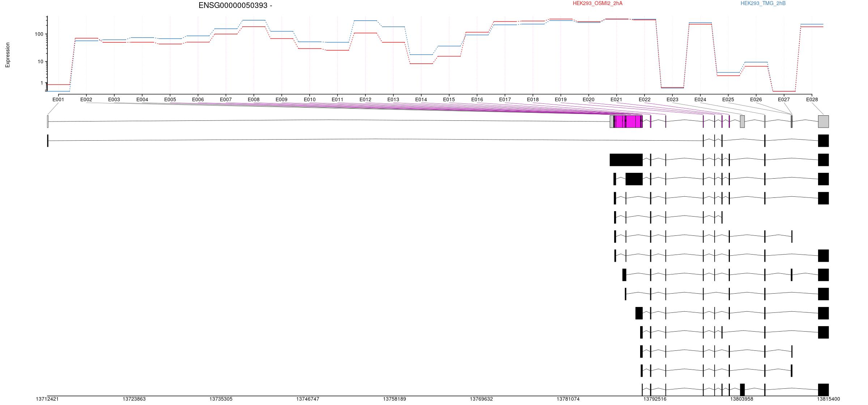Click exon label E005
Viewport: 868px width, 405px height.
[170, 99]
